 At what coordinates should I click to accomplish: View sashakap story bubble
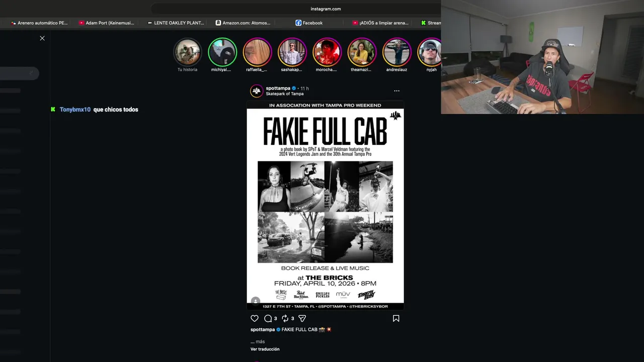click(292, 52)
